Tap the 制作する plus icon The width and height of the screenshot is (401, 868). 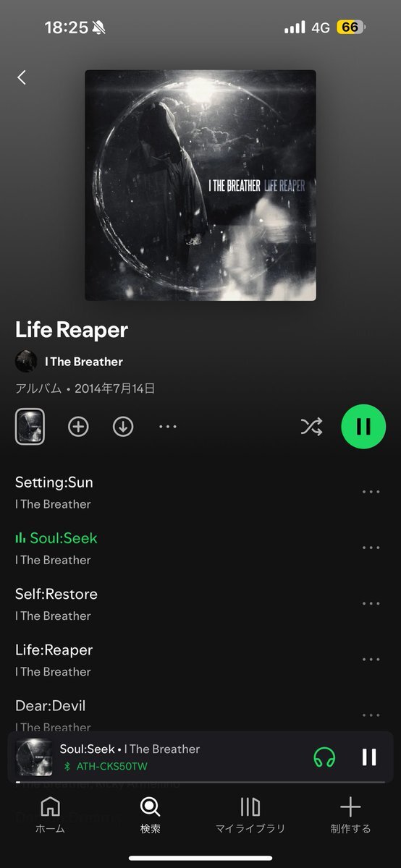[x=350, y=807]
